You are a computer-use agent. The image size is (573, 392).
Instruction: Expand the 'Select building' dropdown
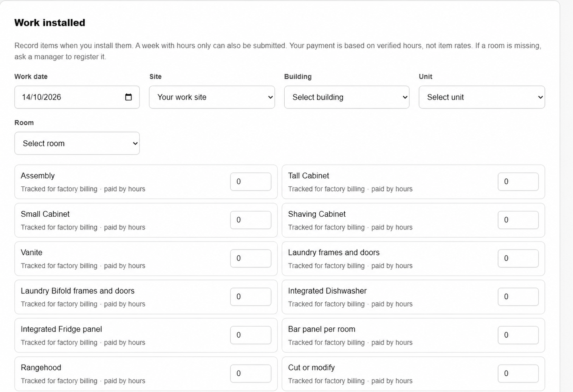click(347, 97)
